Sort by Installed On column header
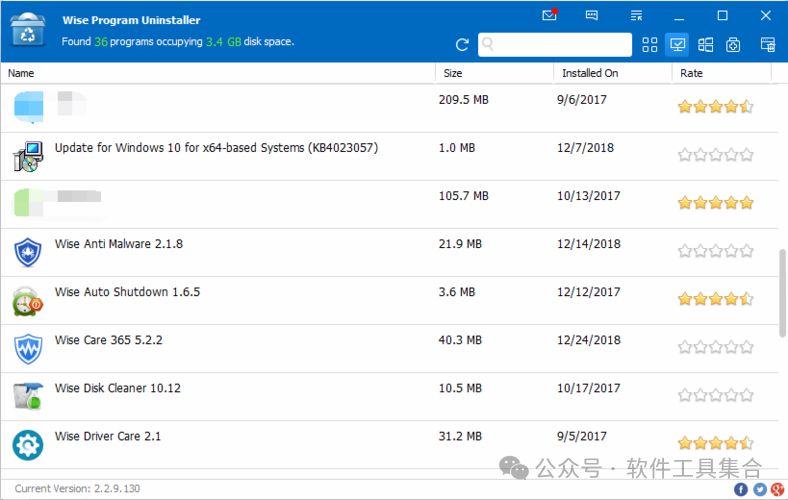The image size is (788, 500). 613,73
